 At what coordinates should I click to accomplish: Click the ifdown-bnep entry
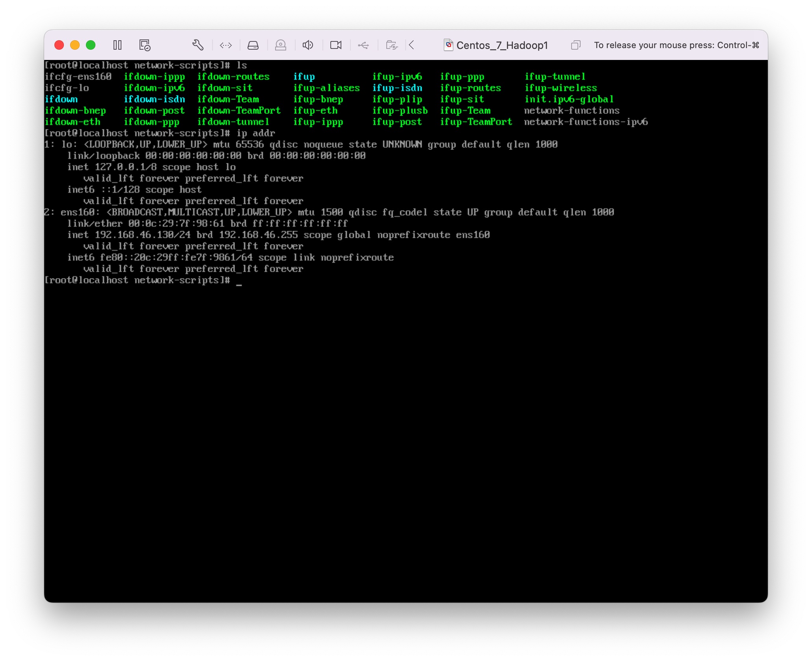point(75,110)
